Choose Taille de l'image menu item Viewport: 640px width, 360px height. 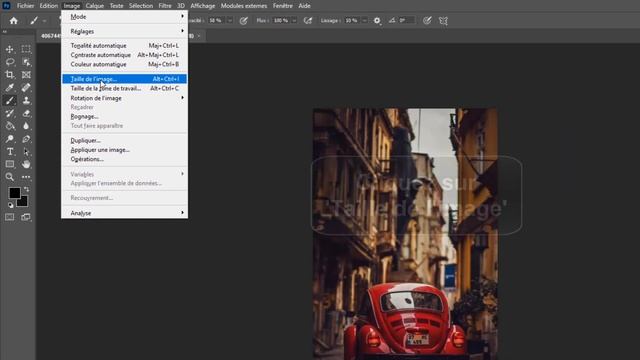(124, 79)
